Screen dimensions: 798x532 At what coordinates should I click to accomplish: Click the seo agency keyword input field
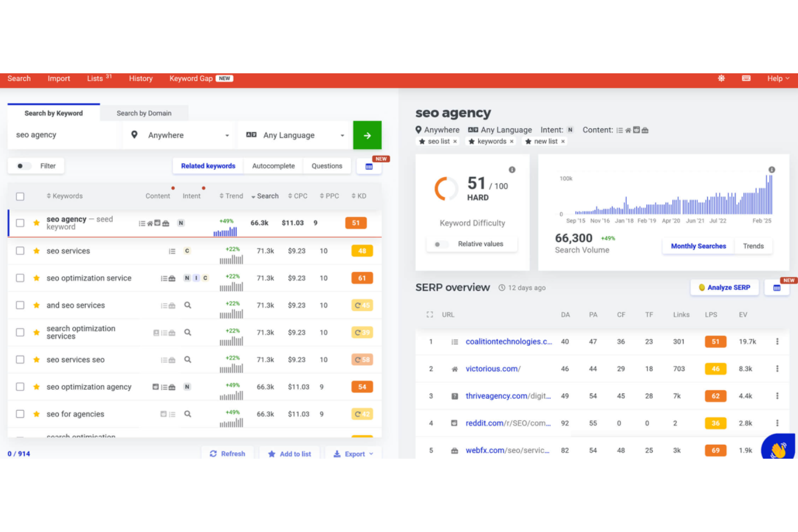(x=64, y=135)
